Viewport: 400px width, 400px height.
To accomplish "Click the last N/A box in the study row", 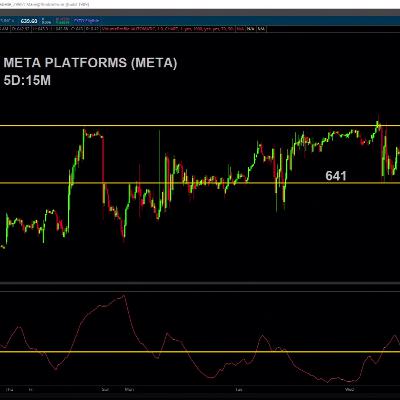I will (261, 29).
